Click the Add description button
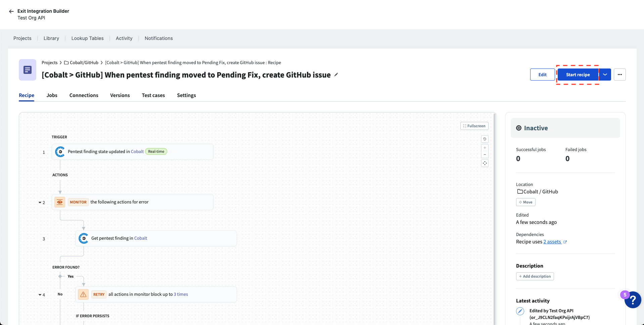Viewport: 644px width, 325px height. [535, 276]
